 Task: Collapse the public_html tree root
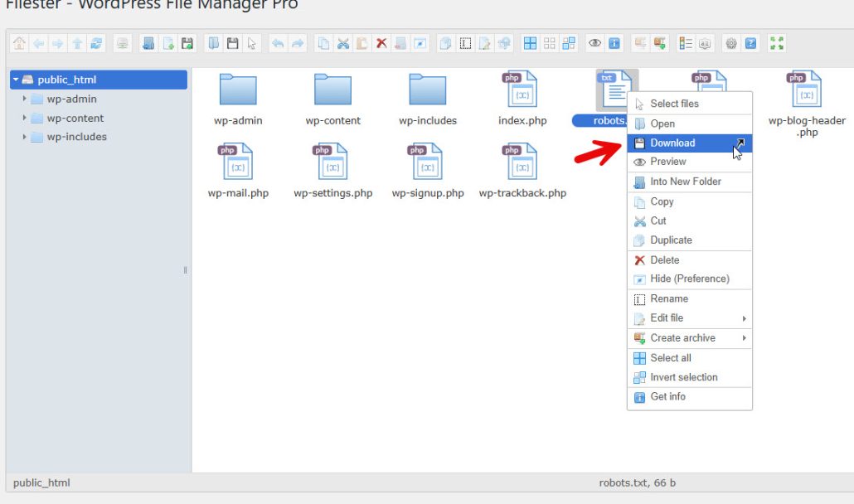point(16,80)
